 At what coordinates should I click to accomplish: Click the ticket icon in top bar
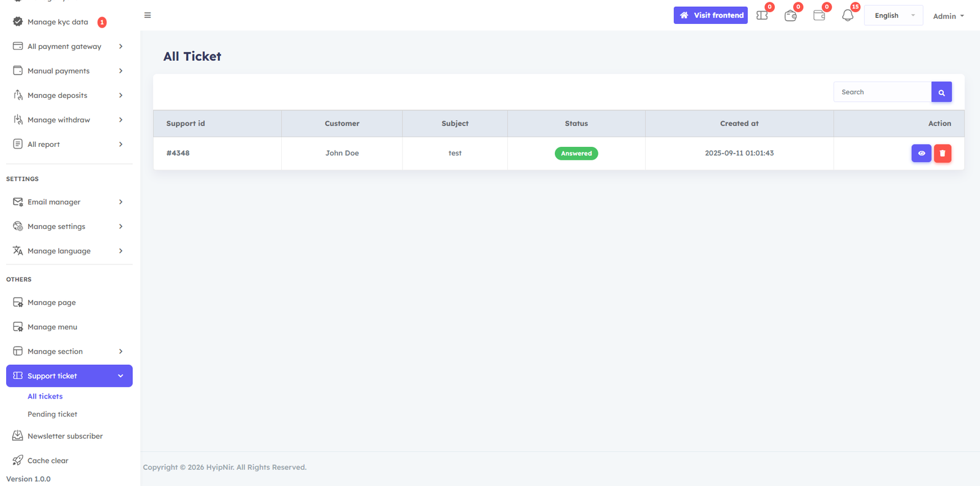(762, 15)
